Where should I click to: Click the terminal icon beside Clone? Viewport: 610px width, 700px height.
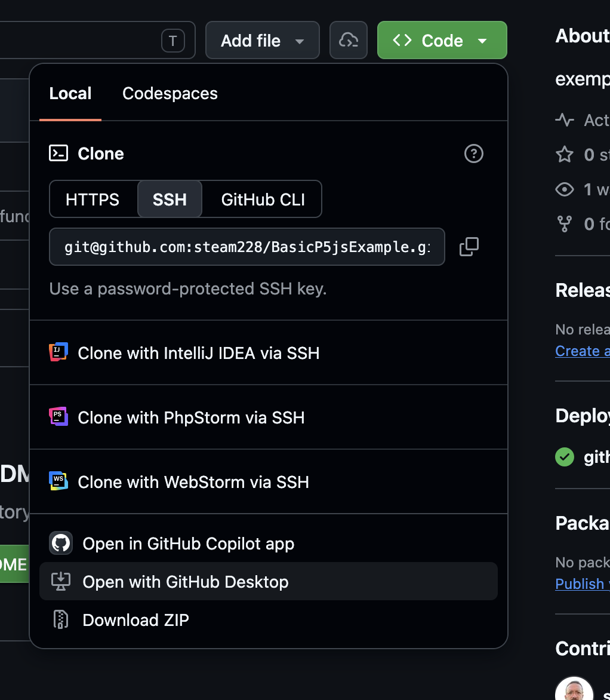tap(58, 153)
